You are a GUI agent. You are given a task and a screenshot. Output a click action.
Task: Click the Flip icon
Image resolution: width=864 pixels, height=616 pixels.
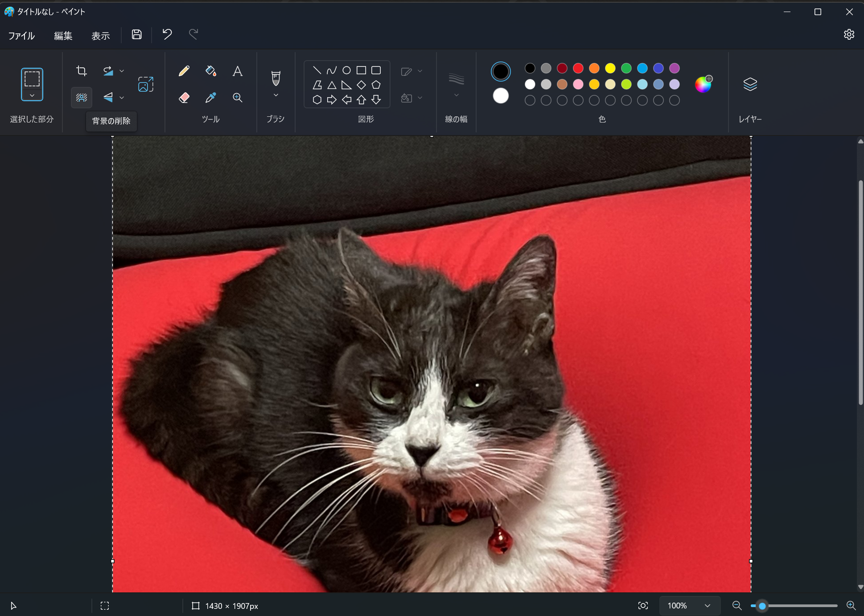pyautogui.click(x=108, y=97)
